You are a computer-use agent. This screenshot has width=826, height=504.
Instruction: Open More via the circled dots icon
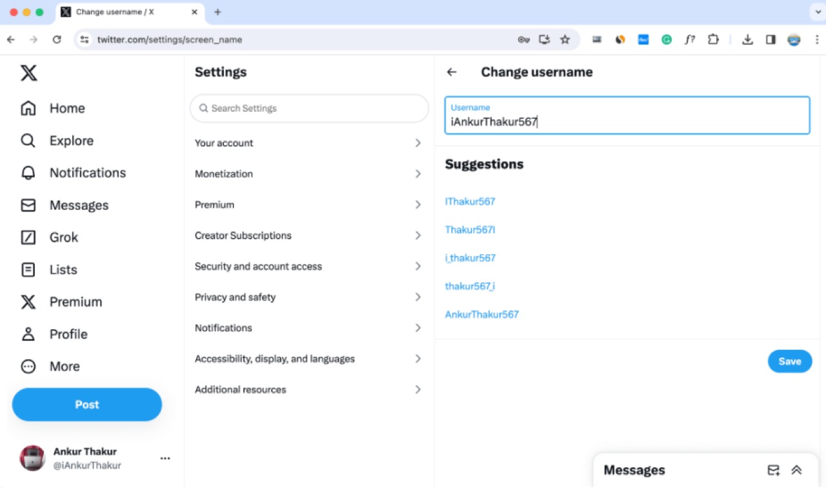28,367
